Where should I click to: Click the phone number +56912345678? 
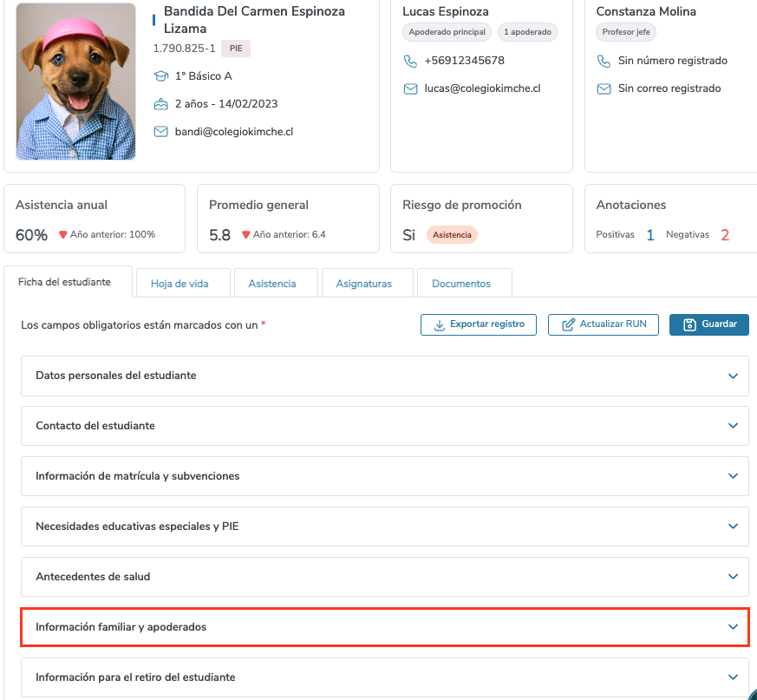pos(464,61)
